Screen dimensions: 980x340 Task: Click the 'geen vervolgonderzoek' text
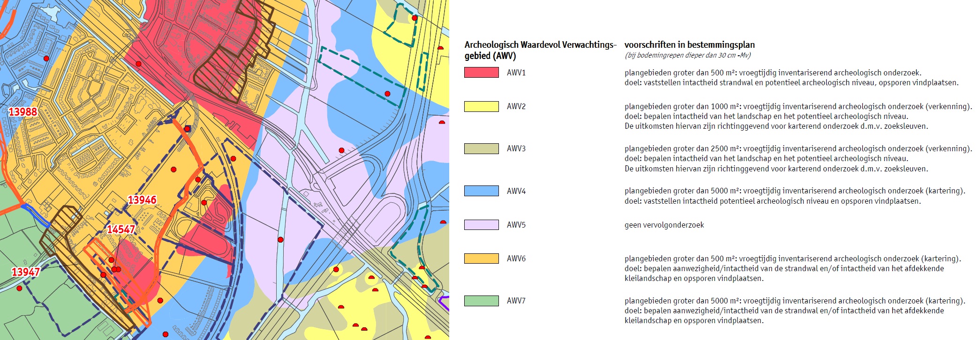(664, 225)
